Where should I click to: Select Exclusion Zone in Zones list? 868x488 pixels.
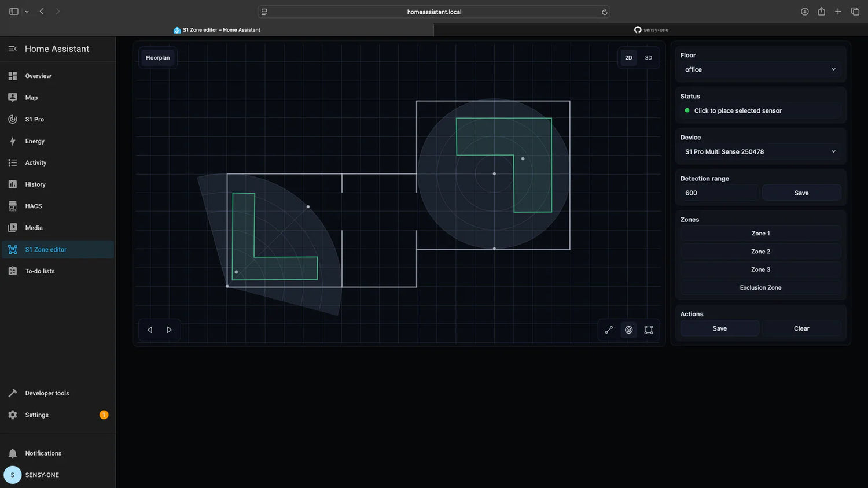(760, 287)
